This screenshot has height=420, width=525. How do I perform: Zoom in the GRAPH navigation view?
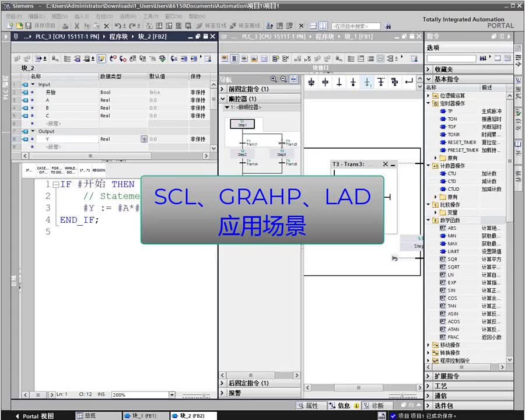point(274,79)
